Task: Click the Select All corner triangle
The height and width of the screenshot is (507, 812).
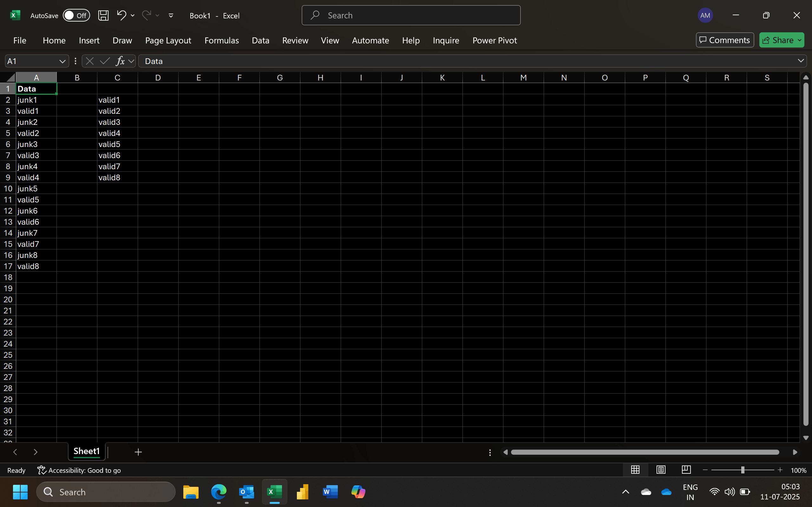Action: point(11,78)
